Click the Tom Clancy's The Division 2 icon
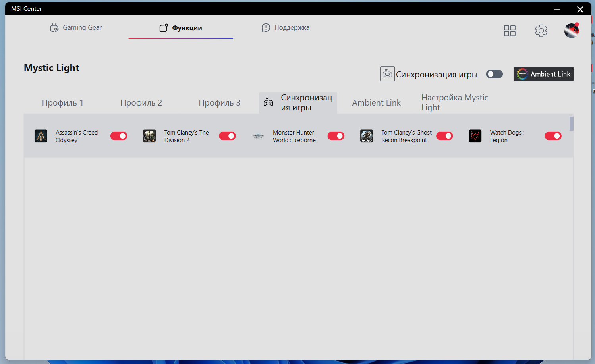Screen dimensions: 595x364 pyautogui.click(x=149, y=136)
